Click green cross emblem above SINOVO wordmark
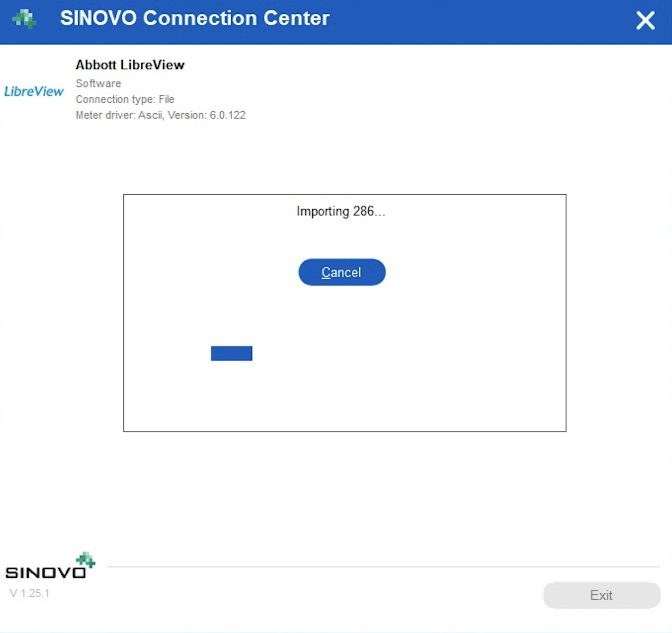The image size is (672, 633). click(86, 559)
